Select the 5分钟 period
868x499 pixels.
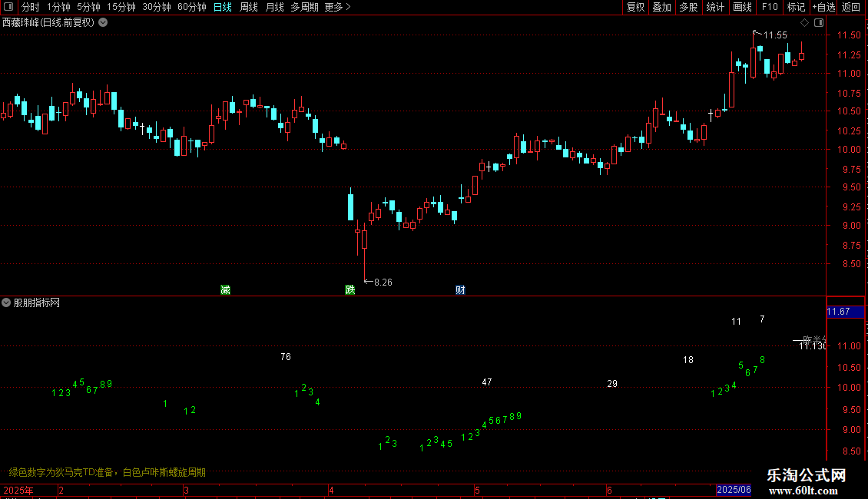[x=88, y=7]
